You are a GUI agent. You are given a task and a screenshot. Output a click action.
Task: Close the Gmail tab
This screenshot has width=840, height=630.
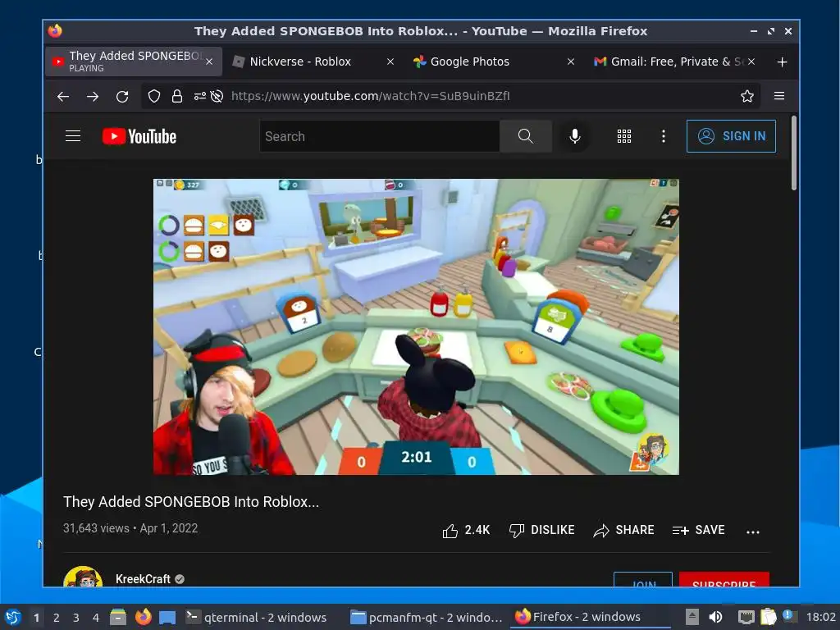click(751, 62)
